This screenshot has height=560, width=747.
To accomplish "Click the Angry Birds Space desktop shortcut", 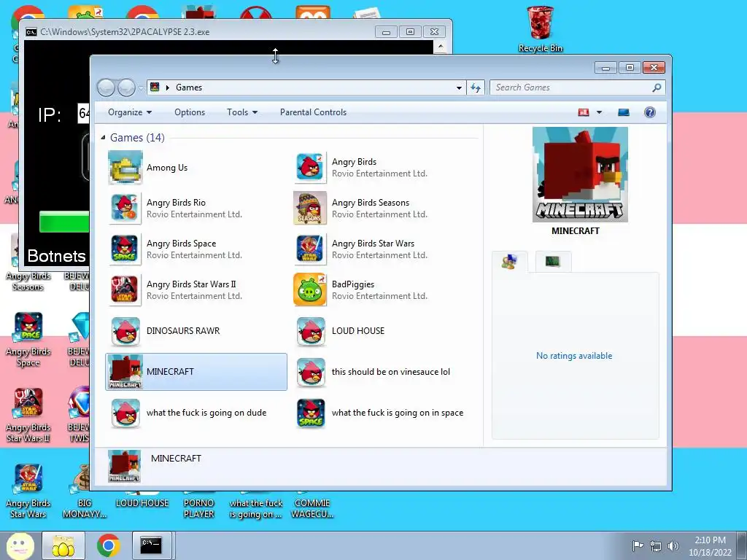I will tap(28, 340).
